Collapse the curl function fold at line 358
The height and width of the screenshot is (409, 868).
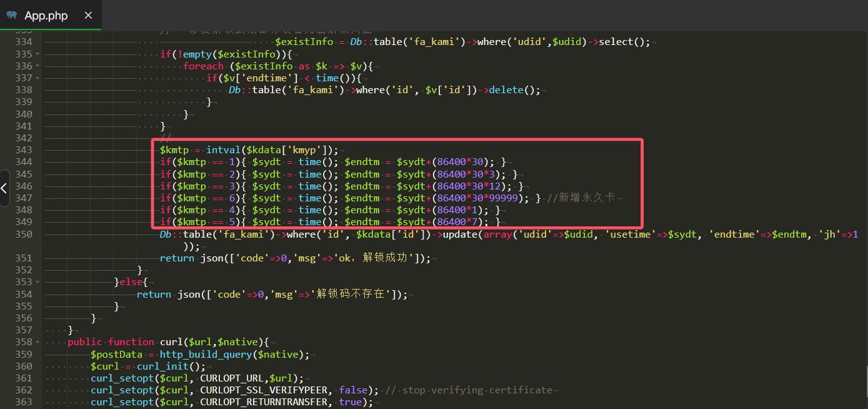pyautogui.click(x=37, y=342)
